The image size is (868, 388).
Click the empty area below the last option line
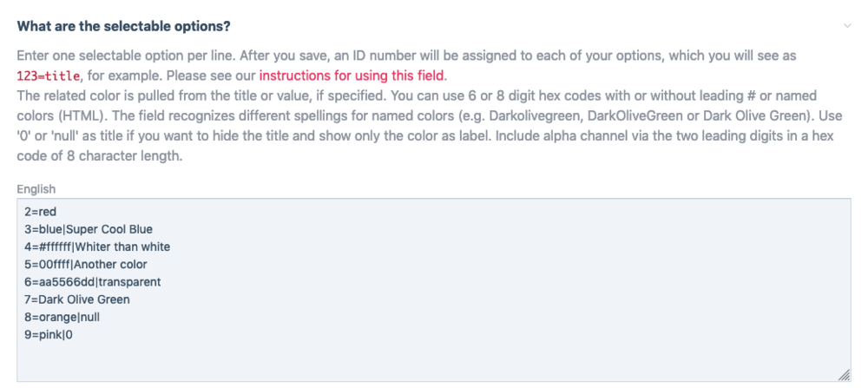pos(347,360)
